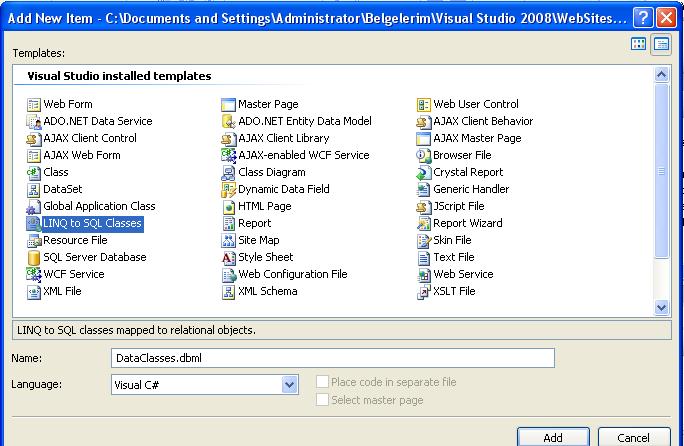This screenshot has width=684, height=446.
Task: Choose the AJAX Client Library icon
Action: [x=229, y=139]
